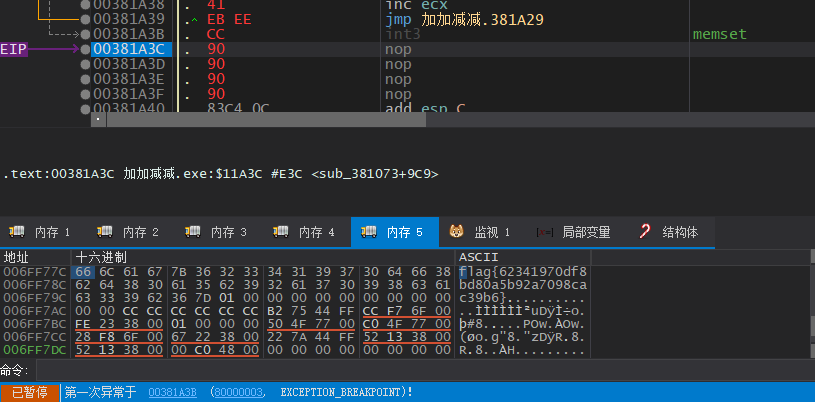Screen dimensions: 815x402
Task: Click the 监视 1 watch dog icon
Action: tap(457, 232)
